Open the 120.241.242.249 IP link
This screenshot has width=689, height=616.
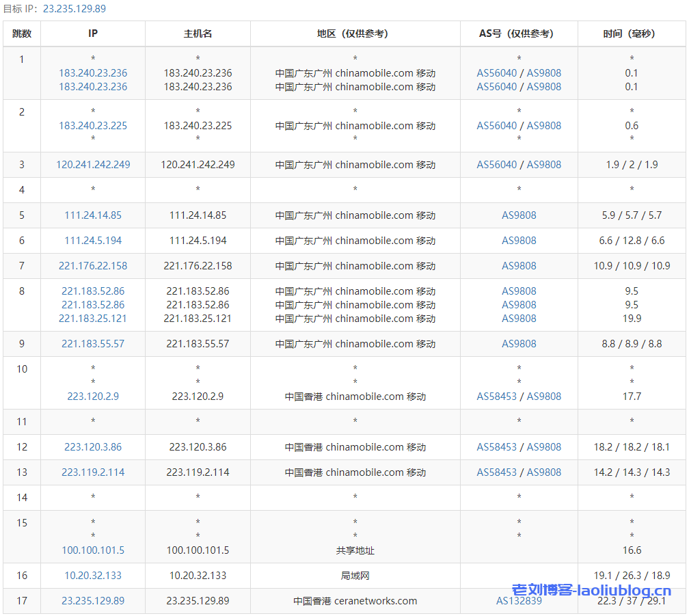click(x=93, y=165)
